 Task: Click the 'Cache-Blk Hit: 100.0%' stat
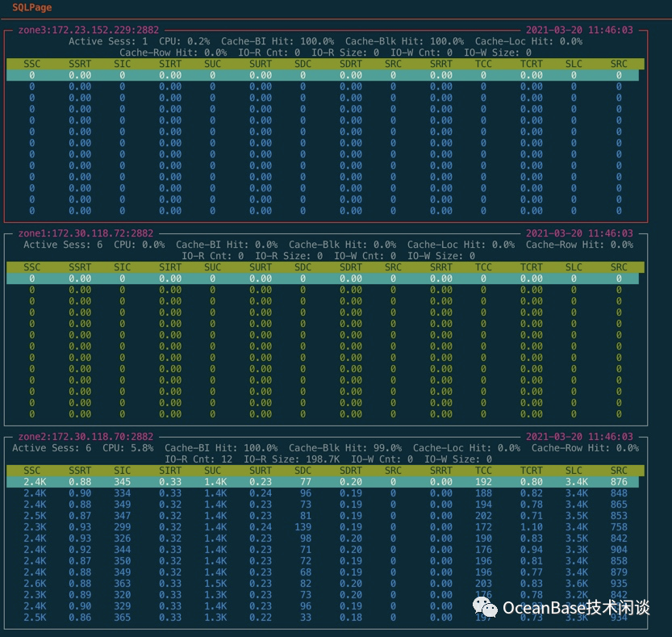[x=405, y=41]
